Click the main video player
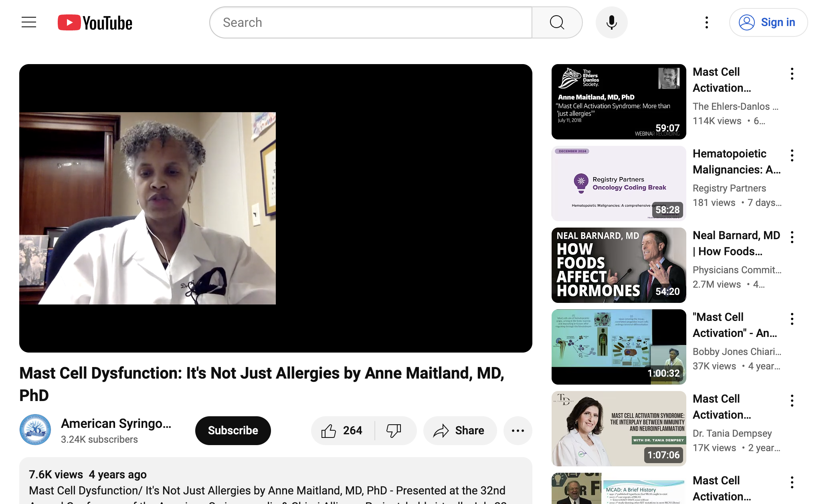This screenshot has height=504, width=821. coord(276,208)
